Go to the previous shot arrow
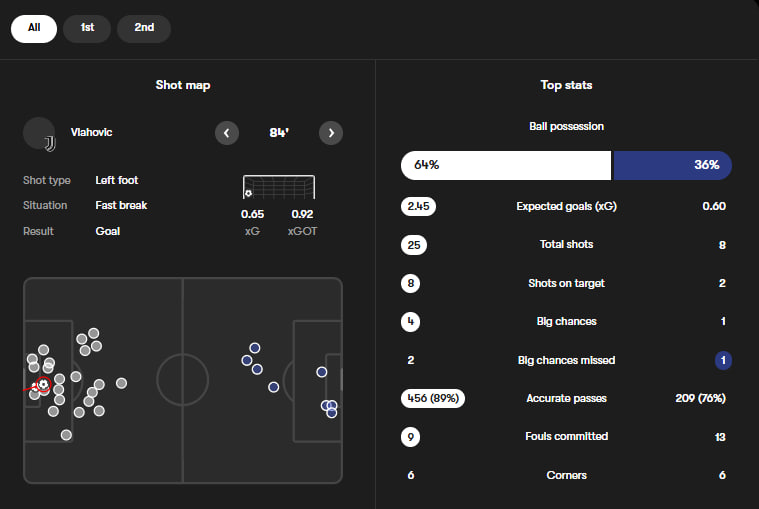 (227, 133)
